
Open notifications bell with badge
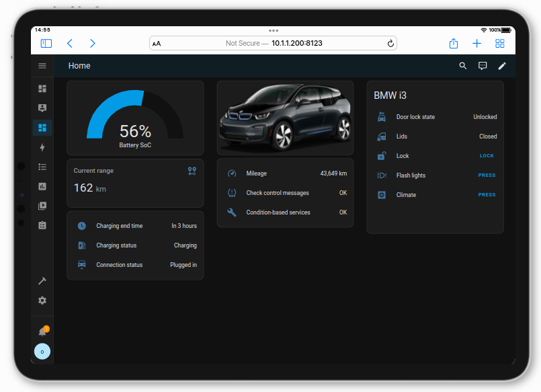pos(43,331)
